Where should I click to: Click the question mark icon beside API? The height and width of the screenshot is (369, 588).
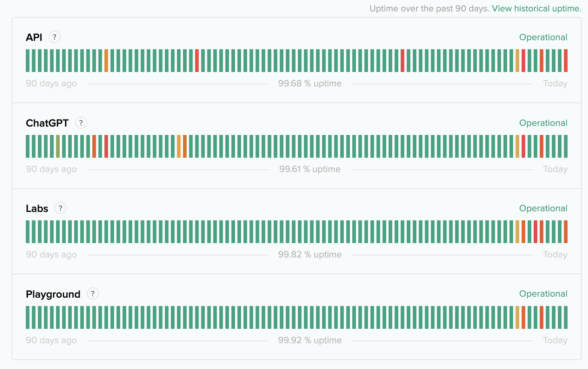(55, 37)
